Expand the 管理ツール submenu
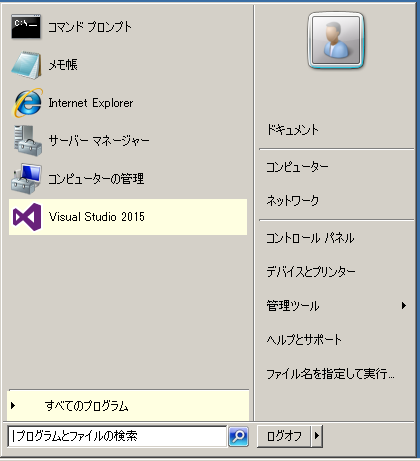The height and width of the screenshot is (461, 420). coord(337,305)
